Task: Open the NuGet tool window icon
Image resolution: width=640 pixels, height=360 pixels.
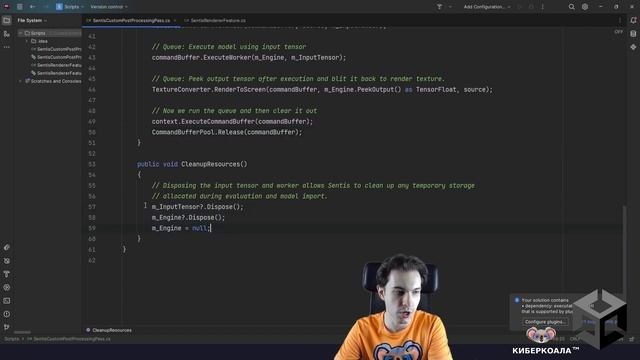Action: pyautogui.click(x=7, y=261)
